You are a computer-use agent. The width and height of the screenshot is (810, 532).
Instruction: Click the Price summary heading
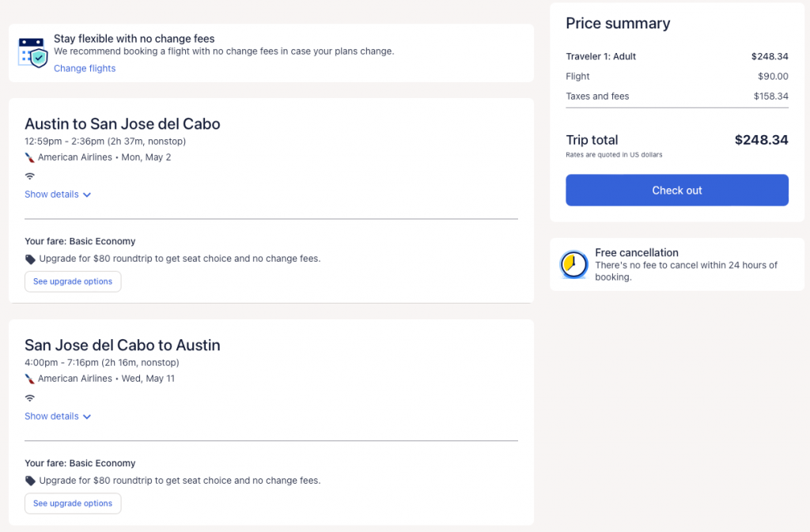pyautogui.click(x=618, y=24)
